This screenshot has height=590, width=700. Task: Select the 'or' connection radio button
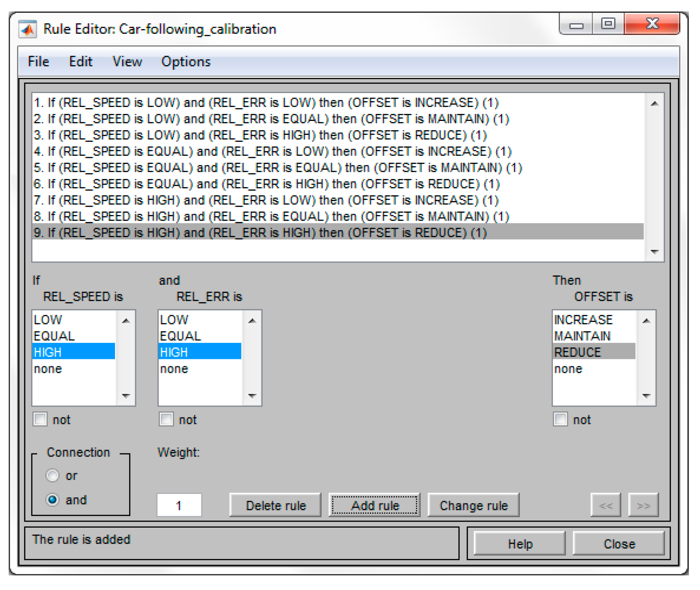pyautogui.click(x=53, y=475)
